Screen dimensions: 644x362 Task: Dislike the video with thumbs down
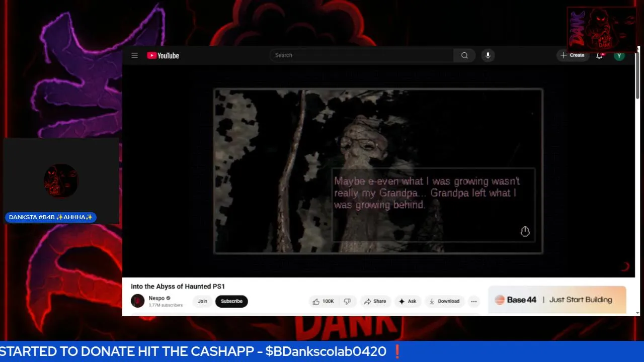coord(347,301)
